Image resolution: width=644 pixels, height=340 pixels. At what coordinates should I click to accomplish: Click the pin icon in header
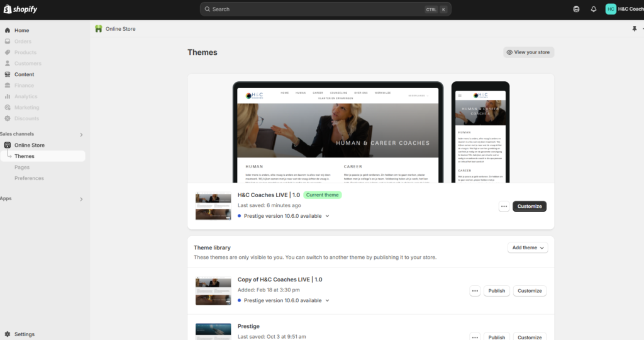[634, 29]
